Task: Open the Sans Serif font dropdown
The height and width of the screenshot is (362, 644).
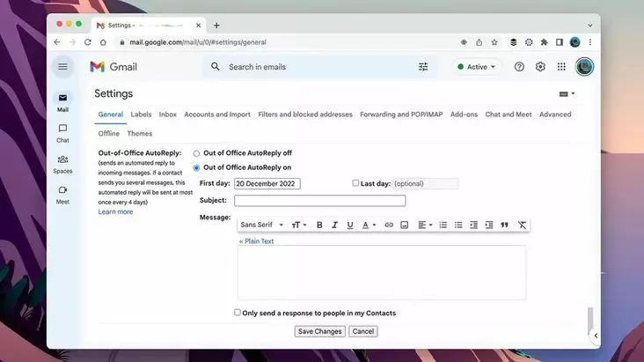Action: [x=261, y=225]
